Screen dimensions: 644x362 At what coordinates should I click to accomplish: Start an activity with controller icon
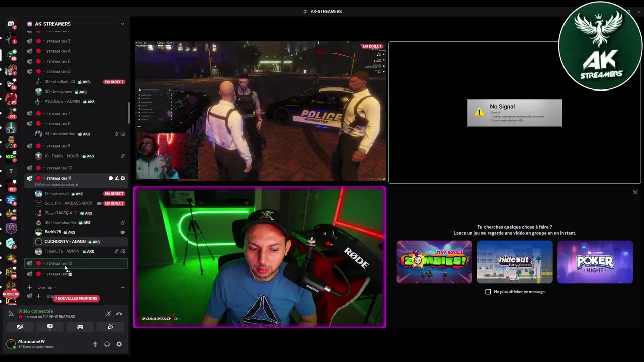tap(80, 327)
